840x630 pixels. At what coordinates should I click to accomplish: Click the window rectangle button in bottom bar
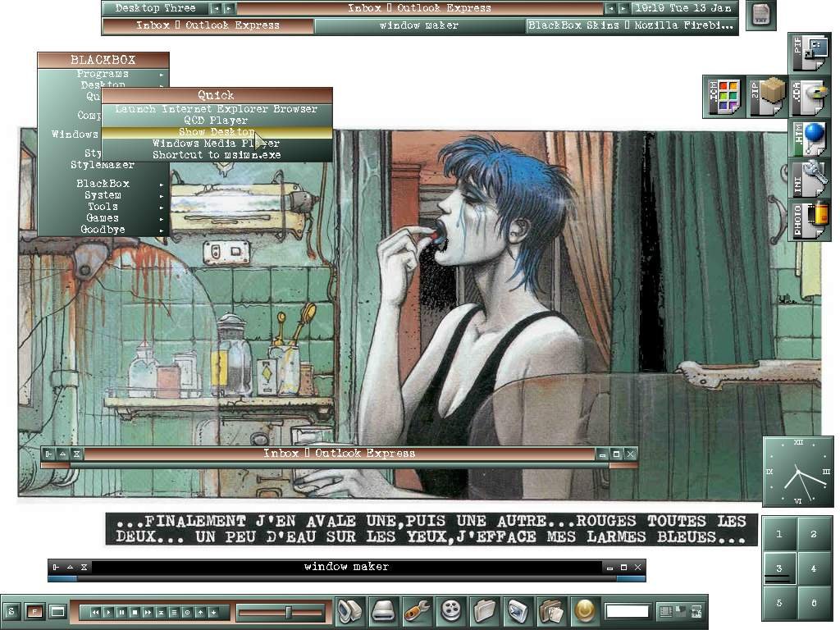coord(57,611)
